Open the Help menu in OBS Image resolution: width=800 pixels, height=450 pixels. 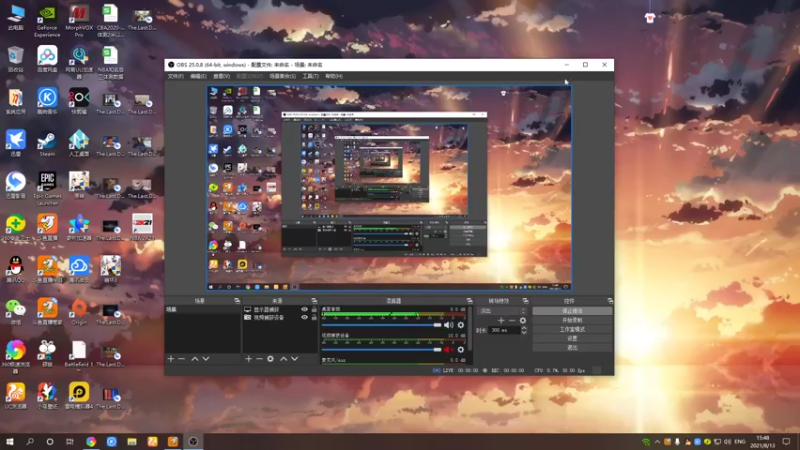[x=334, y=76]
